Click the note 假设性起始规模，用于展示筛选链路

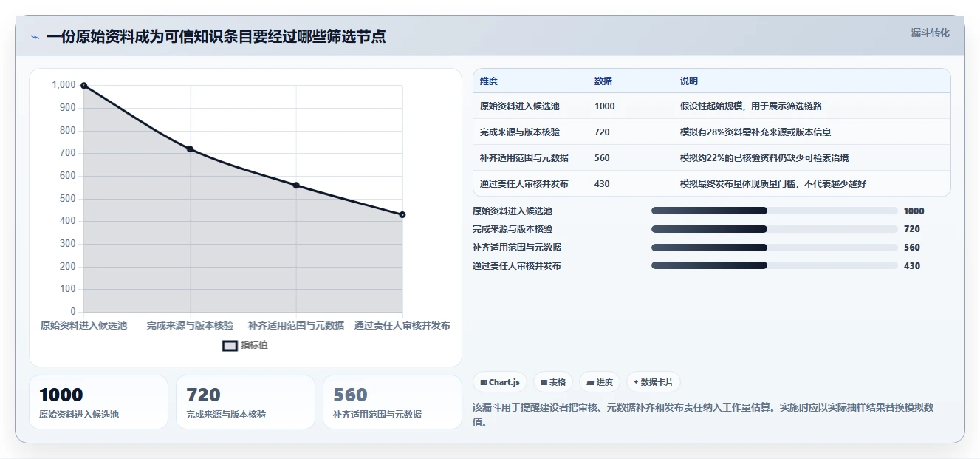point(751,106)
